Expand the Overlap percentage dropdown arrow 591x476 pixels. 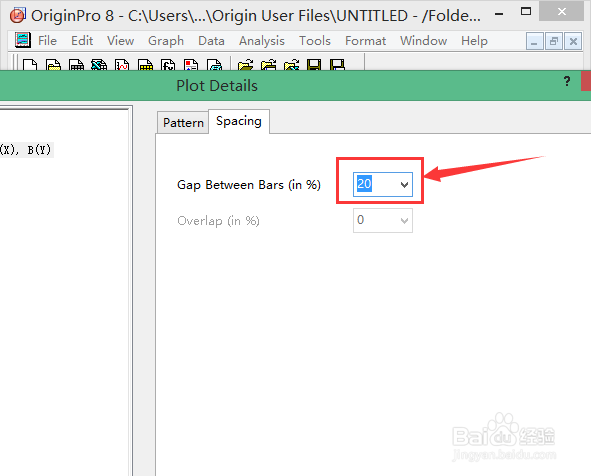(404, 220)
